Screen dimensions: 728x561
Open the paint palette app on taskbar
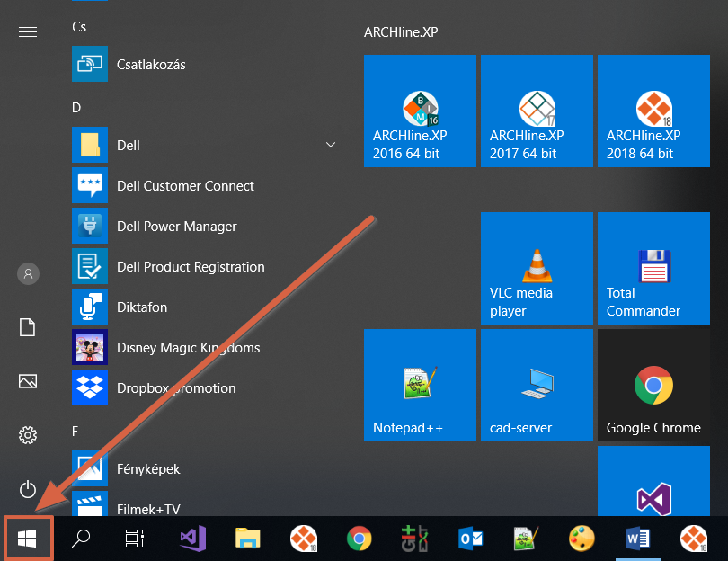[x=582, y=539]
